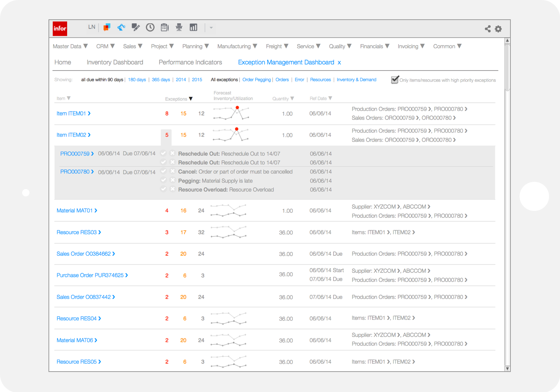Open the LN application switcher
560x392 pixels.
pyautogui.click(x=92, y=27)
